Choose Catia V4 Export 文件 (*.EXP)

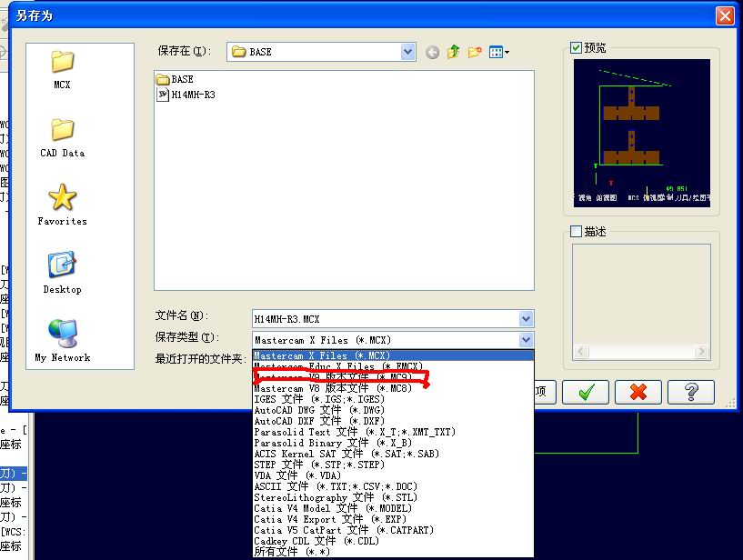point(393,519)
